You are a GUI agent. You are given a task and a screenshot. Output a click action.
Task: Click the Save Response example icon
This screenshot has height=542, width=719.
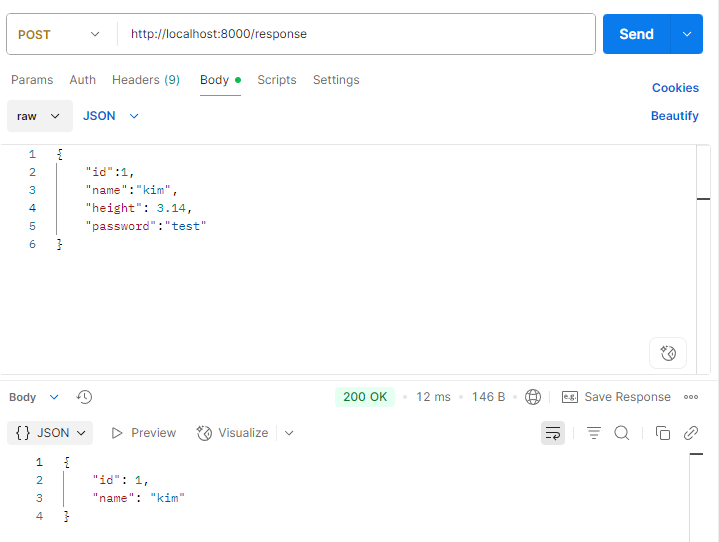pyautogui.click(x=570, y=397)
